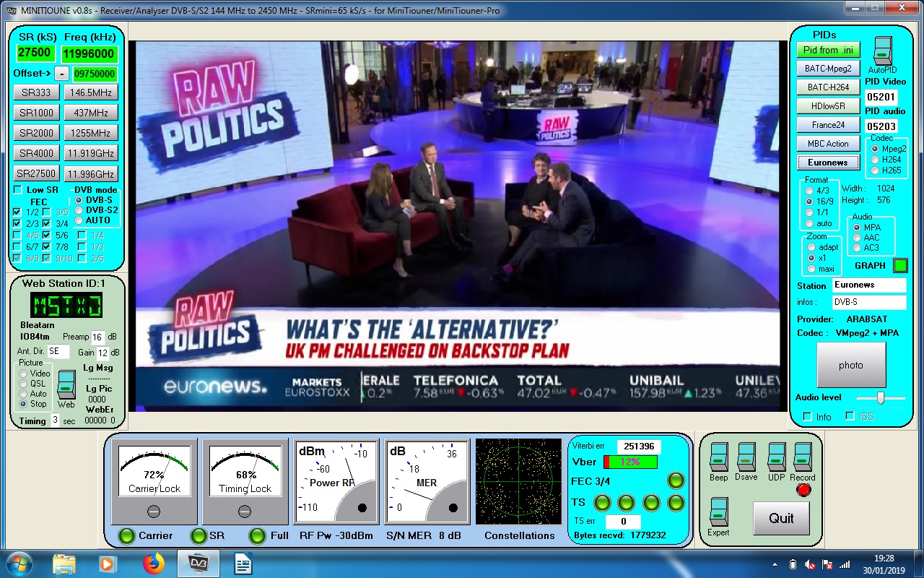Toggle the FEC 7/8 checkbox
This screenshot has width=924, height=578.
tap(46, 246)
